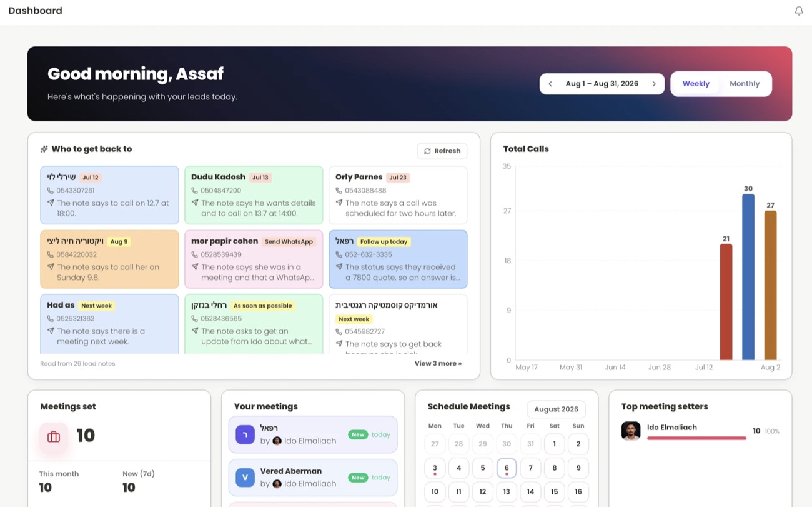Click Ido Elmaliach's red progress bar
Image resolution: width=812 pixels, height=507 pixels.
(696, 438)
